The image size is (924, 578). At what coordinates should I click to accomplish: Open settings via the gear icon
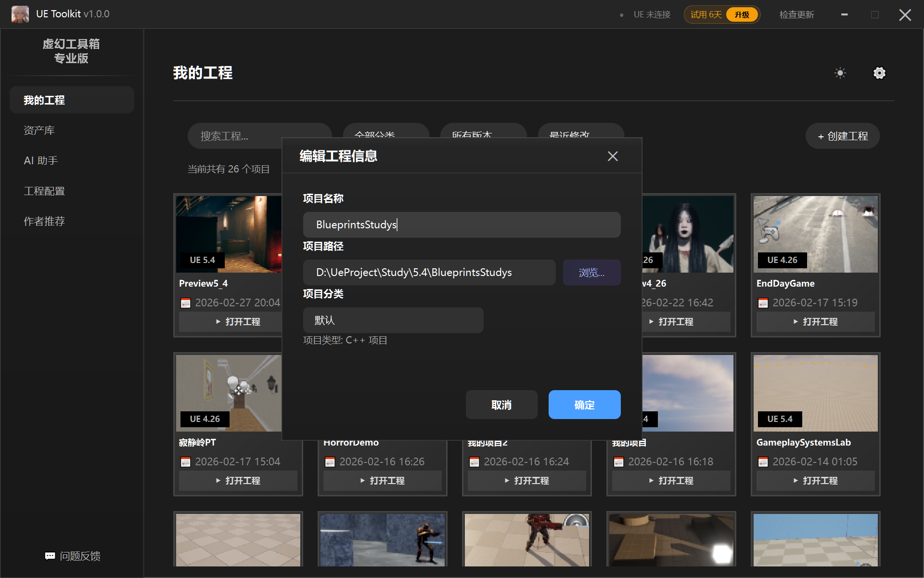click(879, 73)
